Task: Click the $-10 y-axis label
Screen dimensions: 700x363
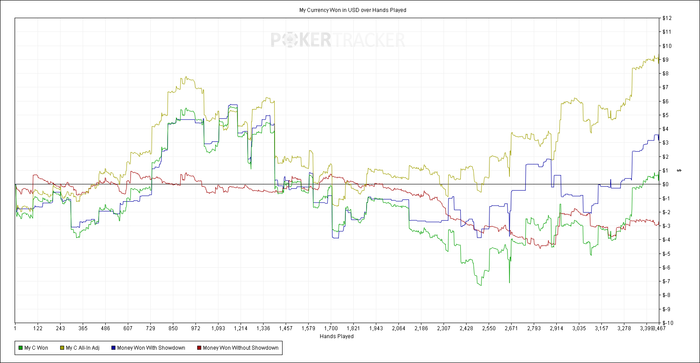Action: [668, 323]
